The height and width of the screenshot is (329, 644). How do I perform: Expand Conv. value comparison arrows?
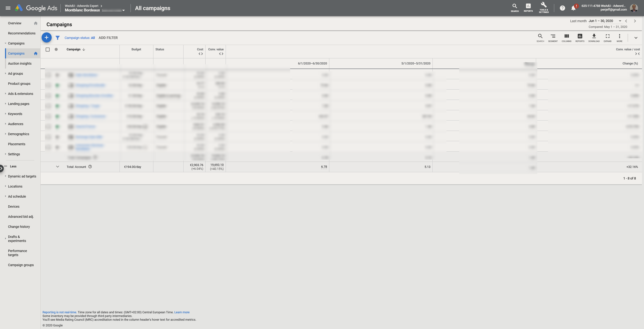click(221, 54)
